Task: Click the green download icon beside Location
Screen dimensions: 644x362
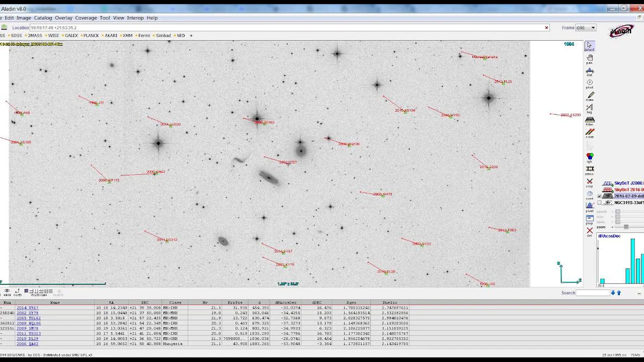Action: 4,28
